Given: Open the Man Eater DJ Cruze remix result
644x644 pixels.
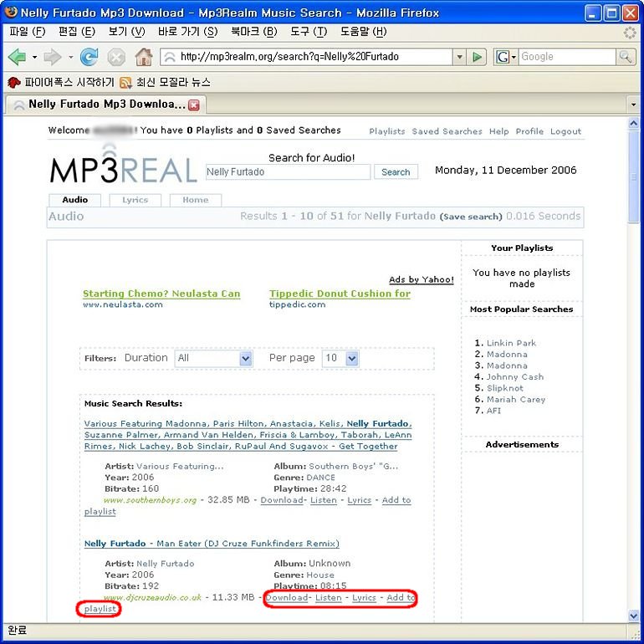Looking at the screenshot, I should click(x=212, y=544).
